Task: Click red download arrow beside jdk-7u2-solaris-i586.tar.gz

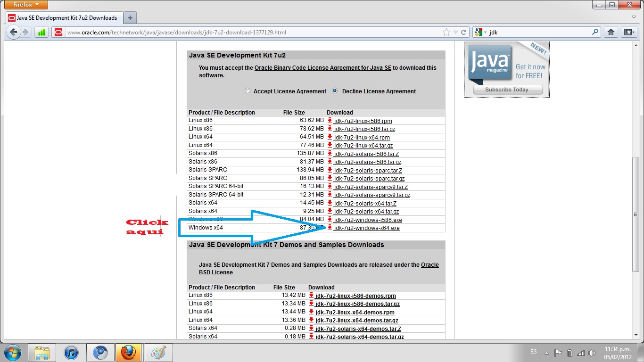Action: (x=330, y=162)
